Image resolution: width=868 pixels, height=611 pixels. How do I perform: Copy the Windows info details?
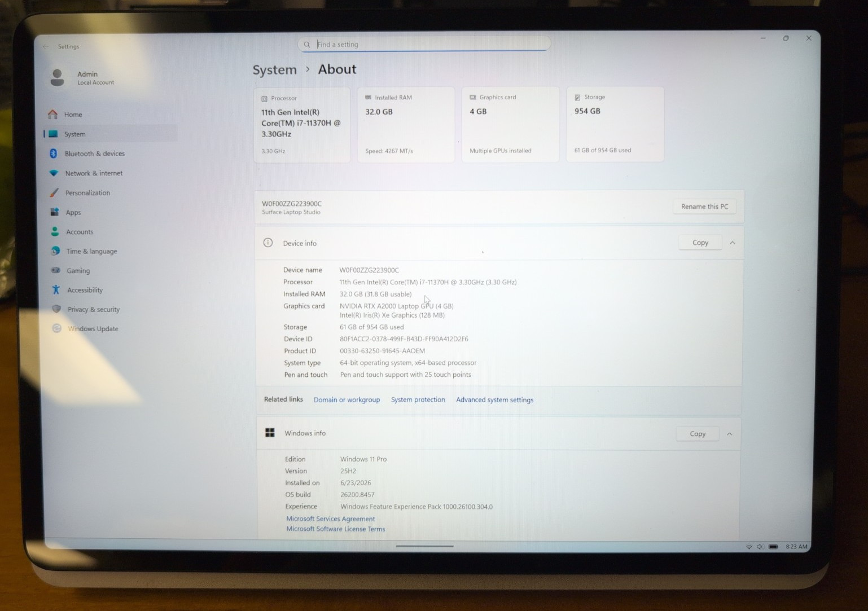pyautogui.click(x=698, y=434)
